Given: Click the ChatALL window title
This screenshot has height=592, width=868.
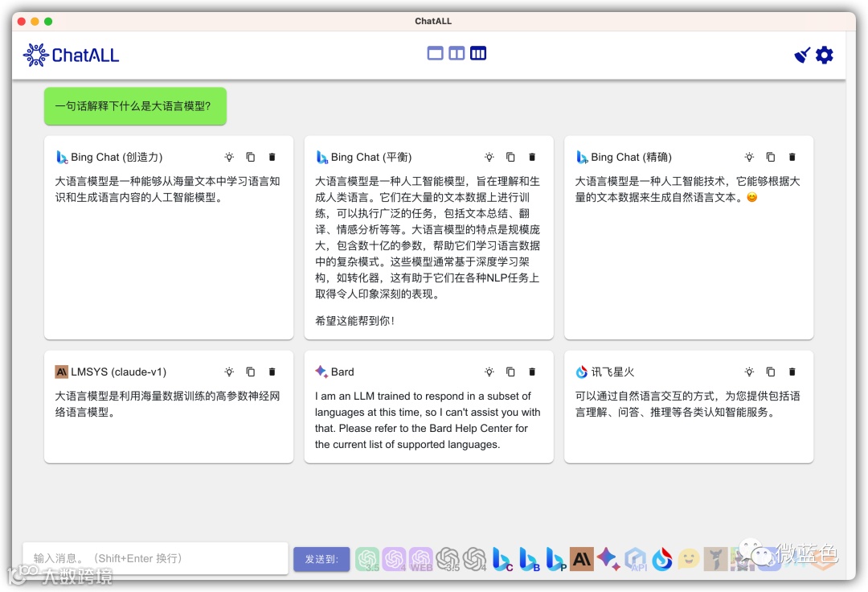Looking at the screenshot, I should (433, 21).
